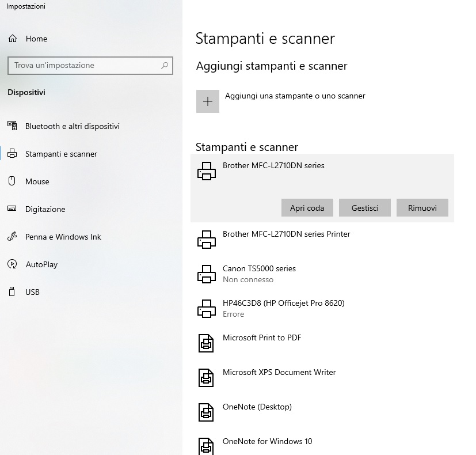The image size is (476, 455).
Task: Click printer icon of Brother MFC-L2710DN series
Action: 207,171
